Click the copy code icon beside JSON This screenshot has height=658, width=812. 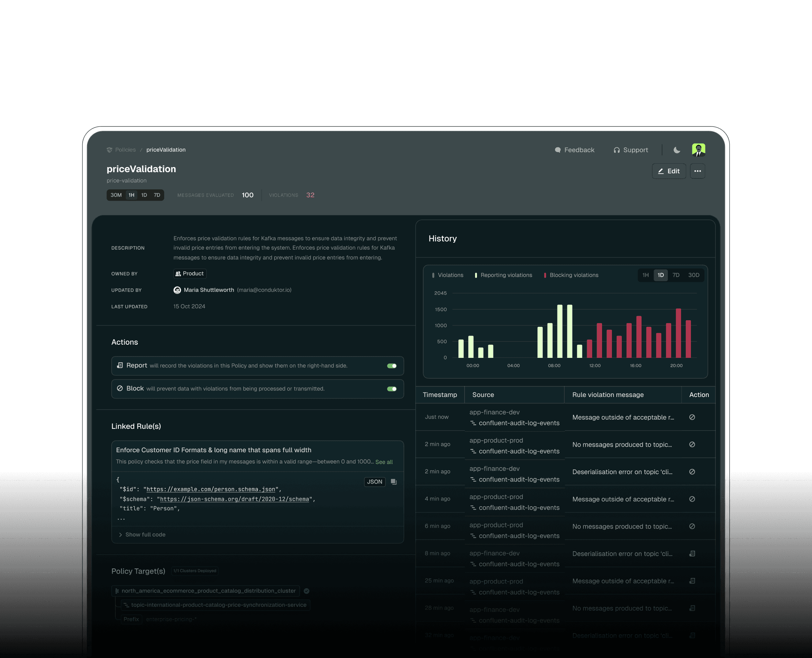pyautogui.click(x=394, y=482)
